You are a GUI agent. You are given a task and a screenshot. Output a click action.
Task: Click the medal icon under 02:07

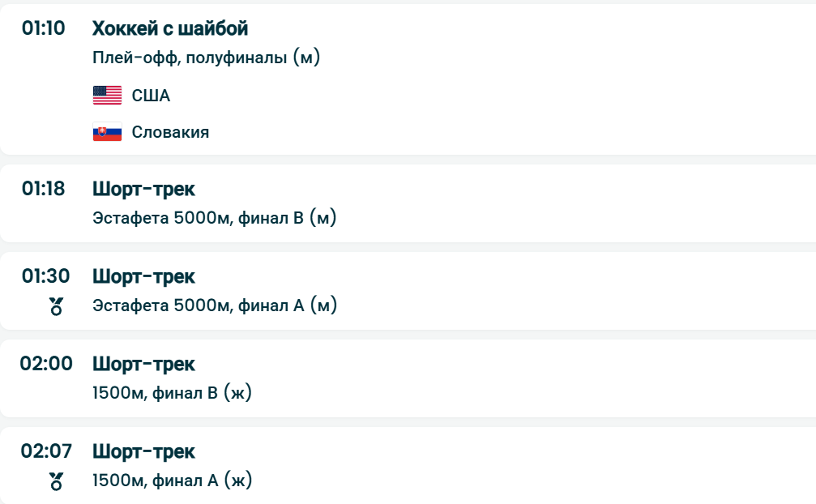[x=56, y=481]
